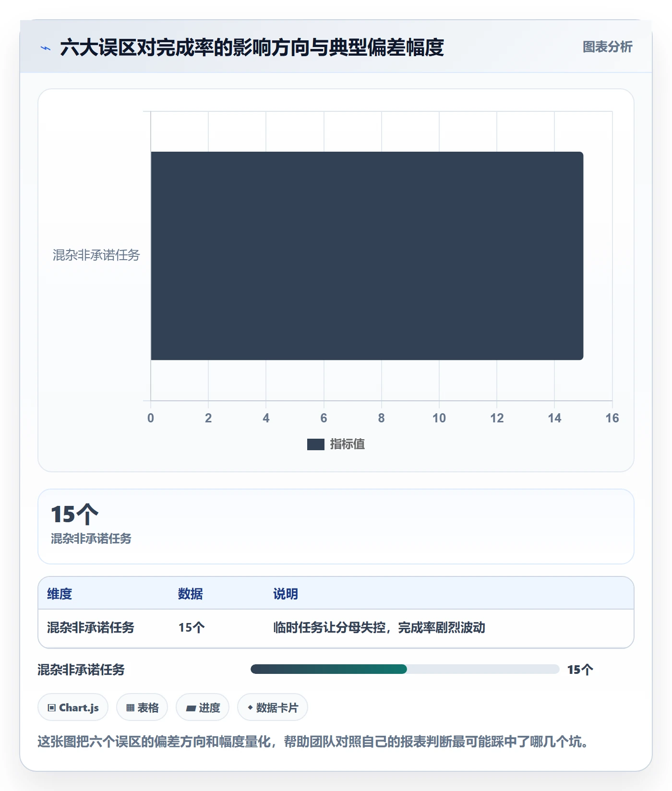Click the 数据 column header
The image size is (672, 791).
click(190, 594)
